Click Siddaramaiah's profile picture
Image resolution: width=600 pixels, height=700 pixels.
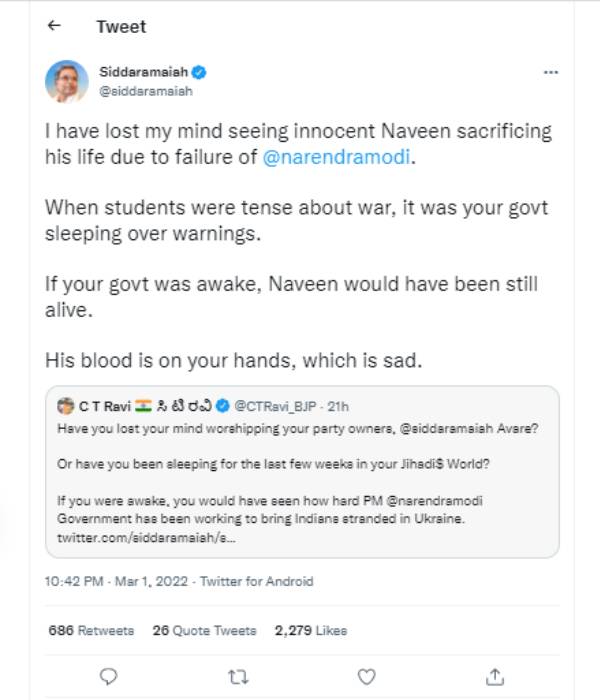67,81
